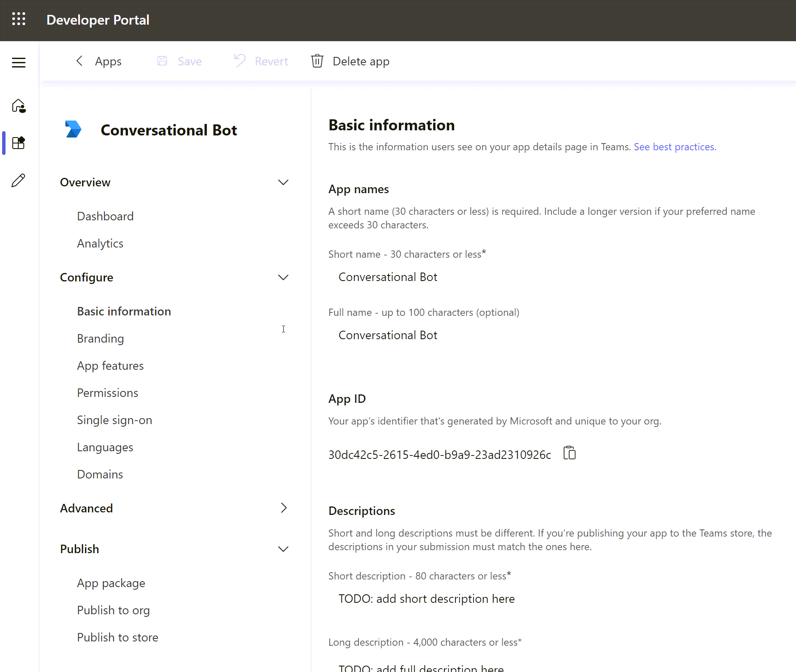The image size is (796, 672).
Task: Select the Apps icon in sidebar
Action: tap(19, 143)
